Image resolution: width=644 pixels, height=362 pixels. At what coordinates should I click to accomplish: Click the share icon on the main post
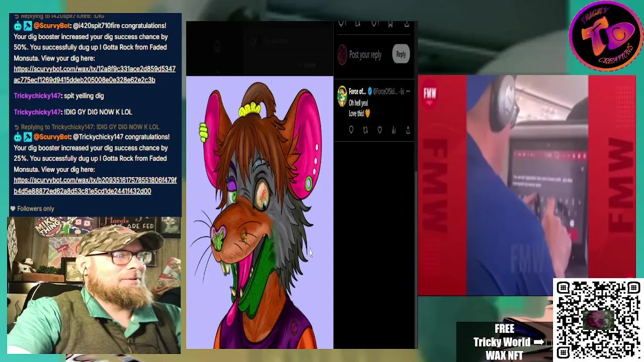(x=407, y=24)
